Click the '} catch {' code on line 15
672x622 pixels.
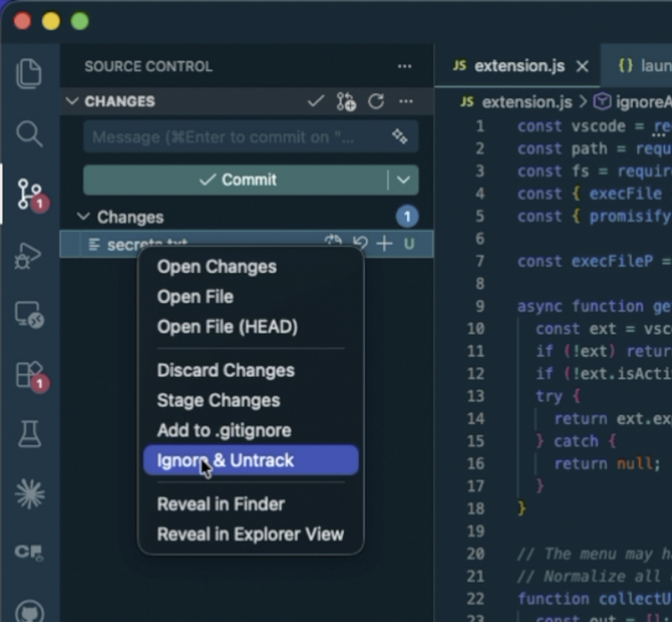click(x=576, y=441)
